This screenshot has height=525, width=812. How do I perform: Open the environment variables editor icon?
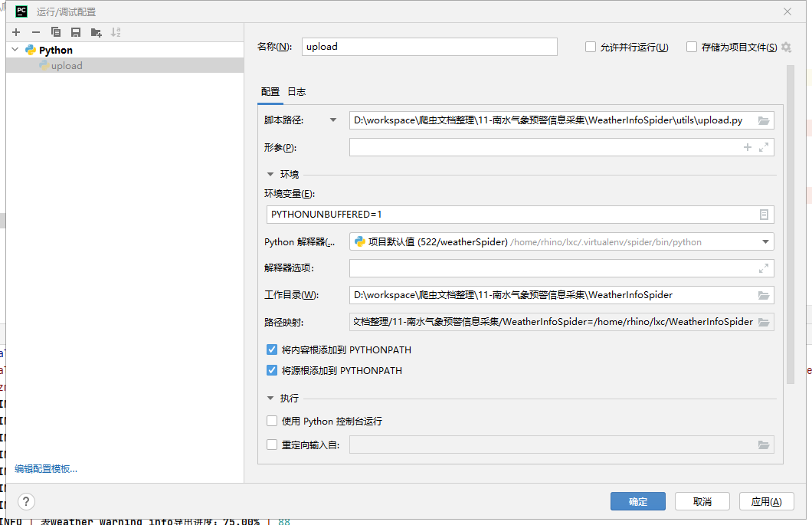[763, 215]
